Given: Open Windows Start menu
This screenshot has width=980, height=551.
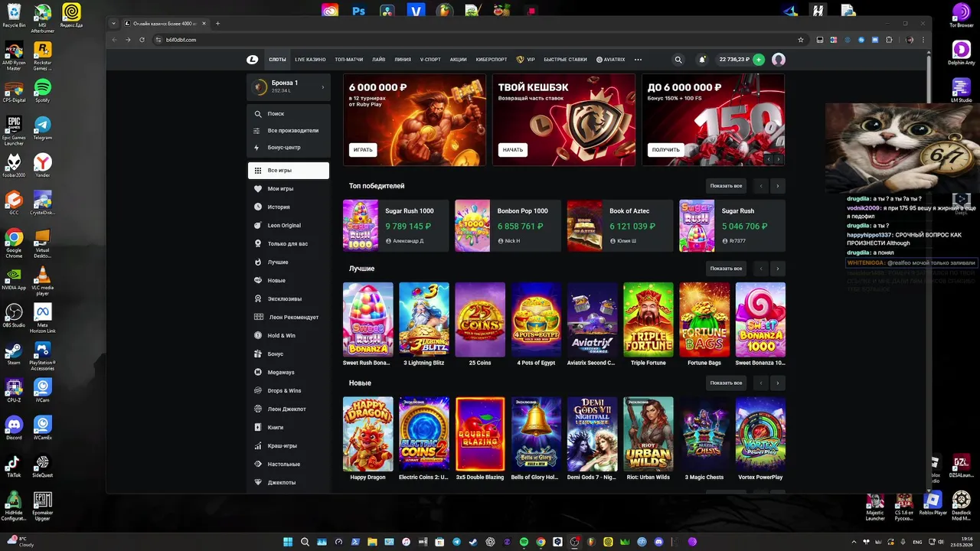Looking at the screenshot, I should pyautogui.click(x=288, y=542).
